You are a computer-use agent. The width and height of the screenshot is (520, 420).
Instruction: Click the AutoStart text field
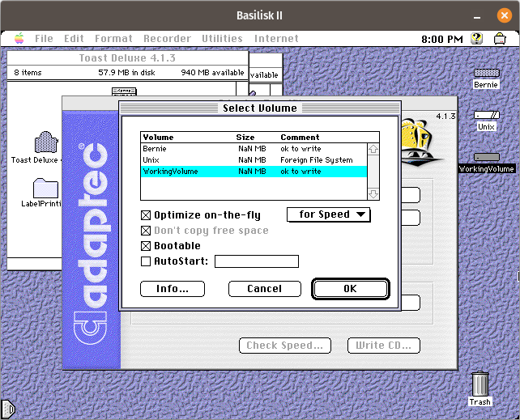pos(257,261)
